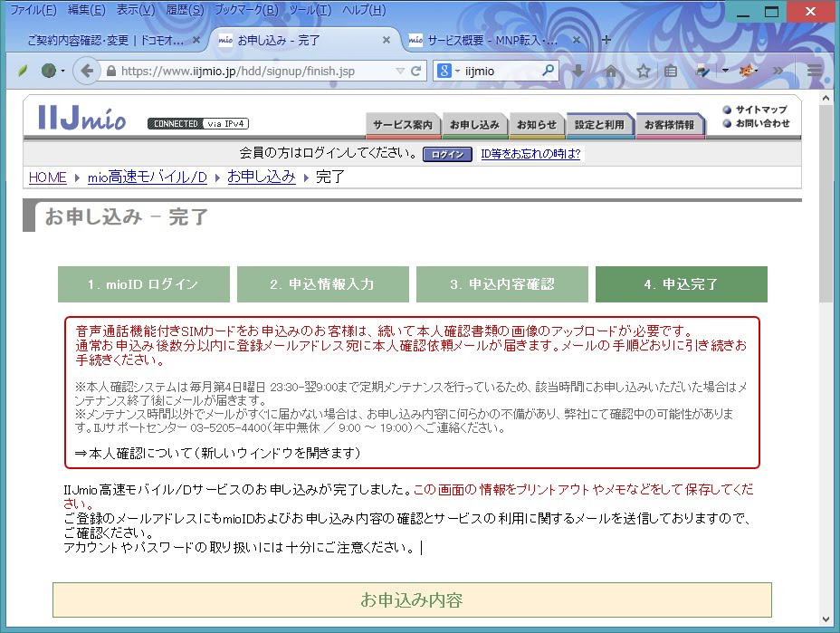Click the round green globe toolbar icon
This screenshot has height=633, width=840.
point(49,71)
